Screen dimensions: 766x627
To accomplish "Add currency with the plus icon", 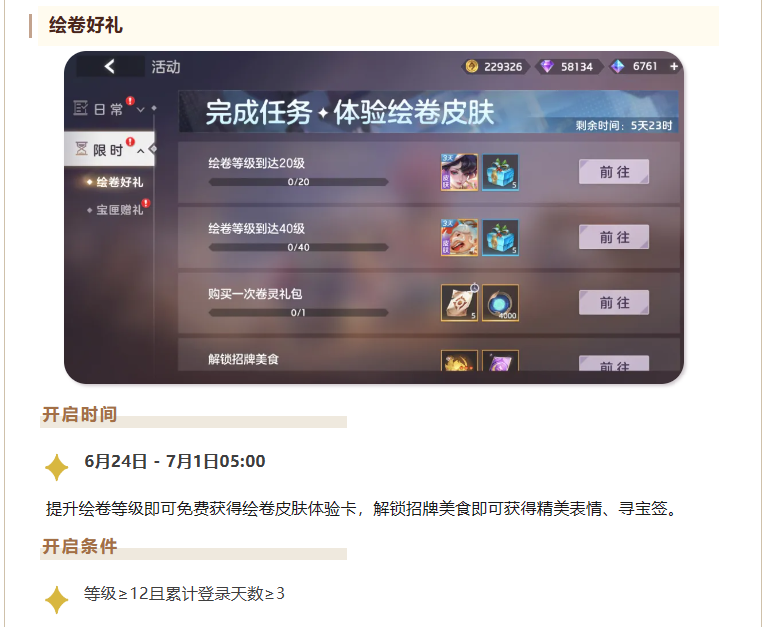I will tap(674, 66).
